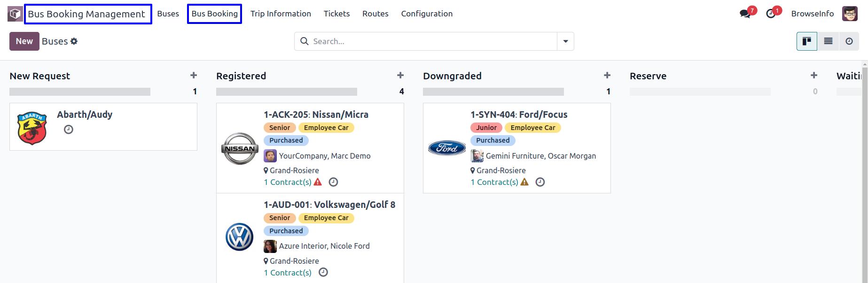Viewport: 868px width, 283px height.
Task: Click Nicole Ford's avatar on Volkswagen card
Action: (x=270, y=246)
